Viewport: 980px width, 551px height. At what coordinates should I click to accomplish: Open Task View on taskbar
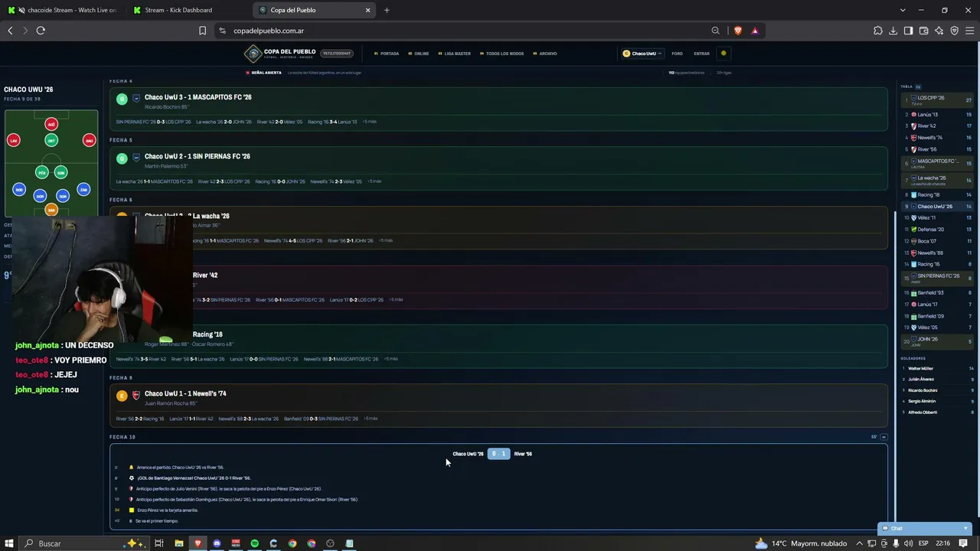tap(159, 543)
